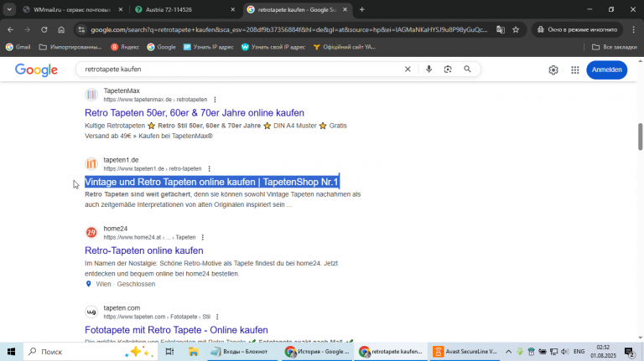Viewport: 644px width, 361px height.
Task: Reload the current page
Action: (44, 29)
